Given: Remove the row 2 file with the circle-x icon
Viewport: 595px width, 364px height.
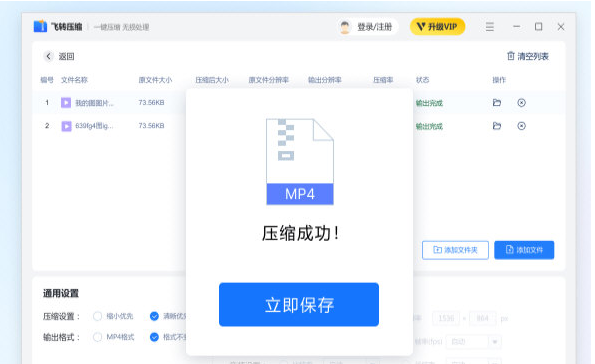Looking at the screenshot, I should point(521,126).
